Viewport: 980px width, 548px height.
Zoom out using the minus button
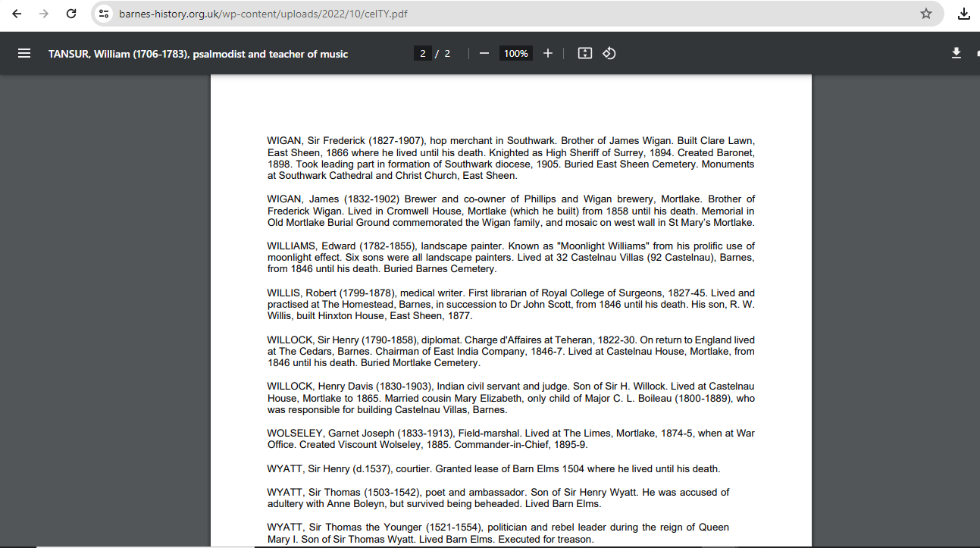click(484, 53)
